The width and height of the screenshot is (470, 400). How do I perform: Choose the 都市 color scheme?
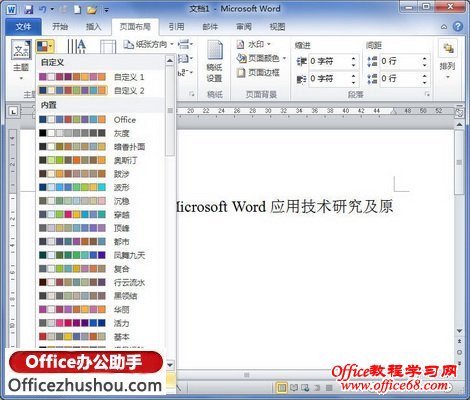point(101,241)
